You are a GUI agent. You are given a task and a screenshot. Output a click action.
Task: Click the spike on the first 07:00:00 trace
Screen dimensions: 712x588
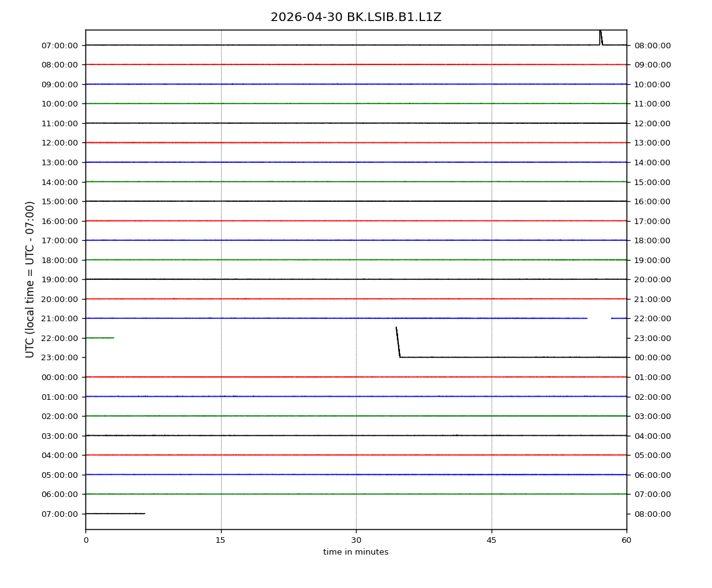(601, 38)
